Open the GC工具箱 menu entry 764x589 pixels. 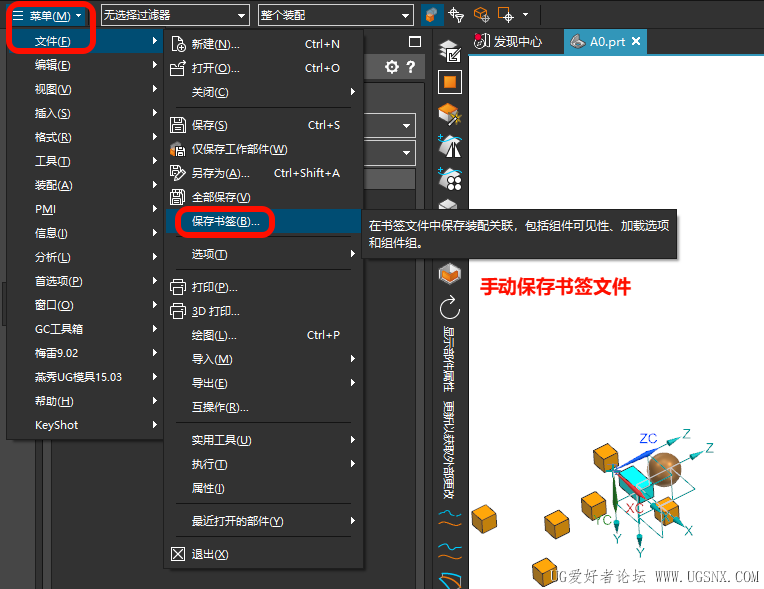pyautogui.click(x=85, y=329)
